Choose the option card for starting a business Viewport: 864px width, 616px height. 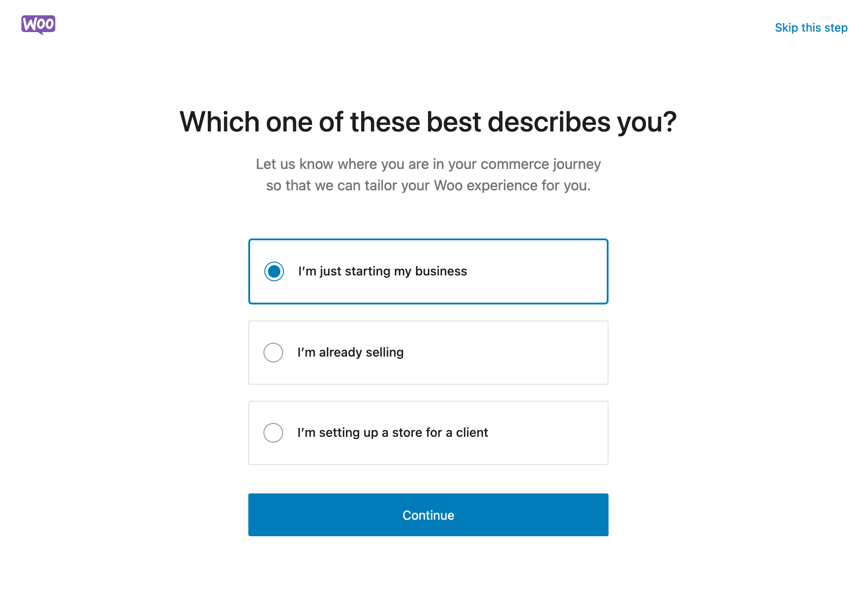point(428,271)
